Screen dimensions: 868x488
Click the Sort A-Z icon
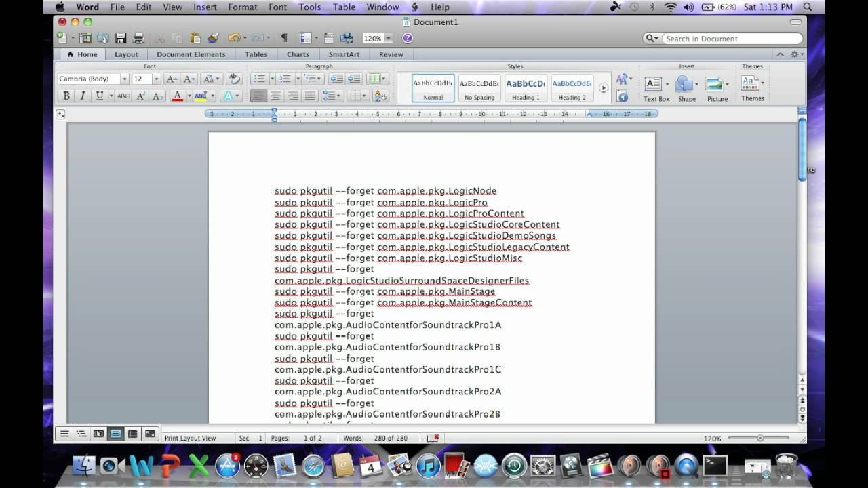(x=380, y=96)
